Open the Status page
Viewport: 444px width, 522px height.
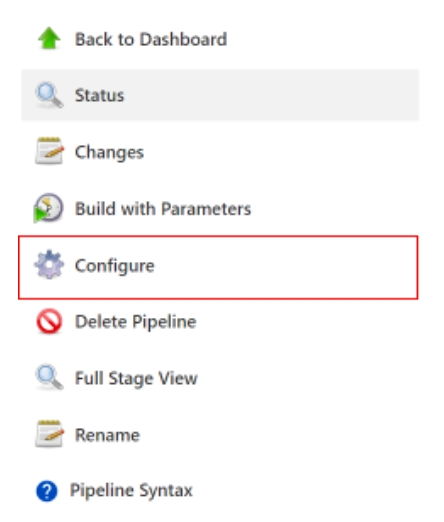99,95
